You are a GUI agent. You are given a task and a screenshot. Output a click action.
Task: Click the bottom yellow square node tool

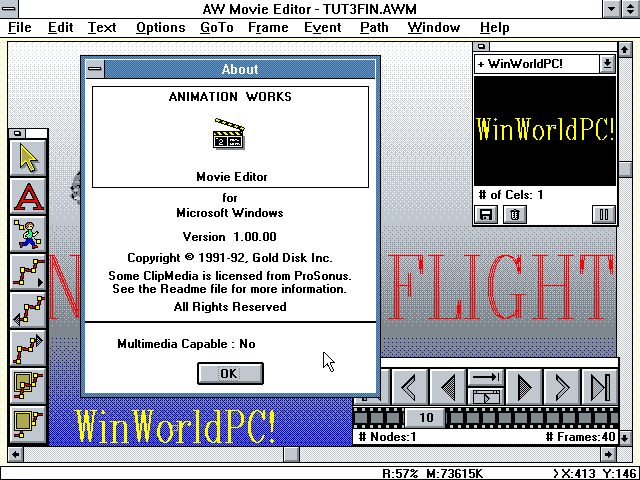pyautogui.click(x=28, y=424)
